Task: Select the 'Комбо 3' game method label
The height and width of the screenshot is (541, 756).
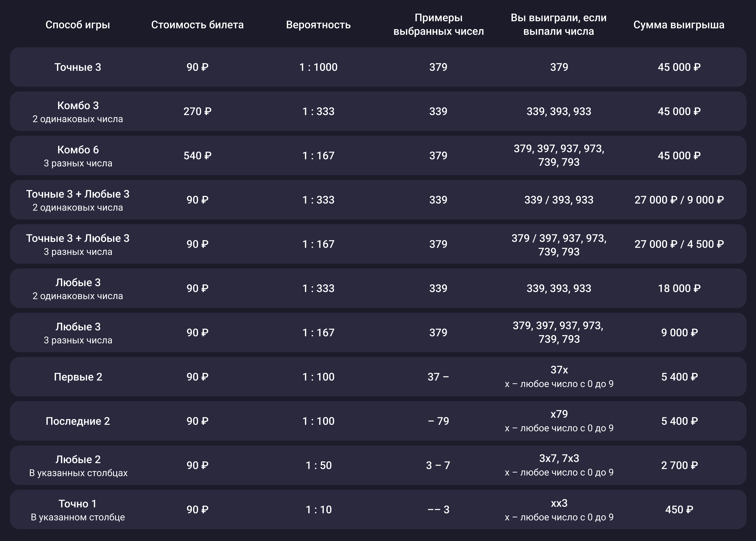Action: (78, 106)
